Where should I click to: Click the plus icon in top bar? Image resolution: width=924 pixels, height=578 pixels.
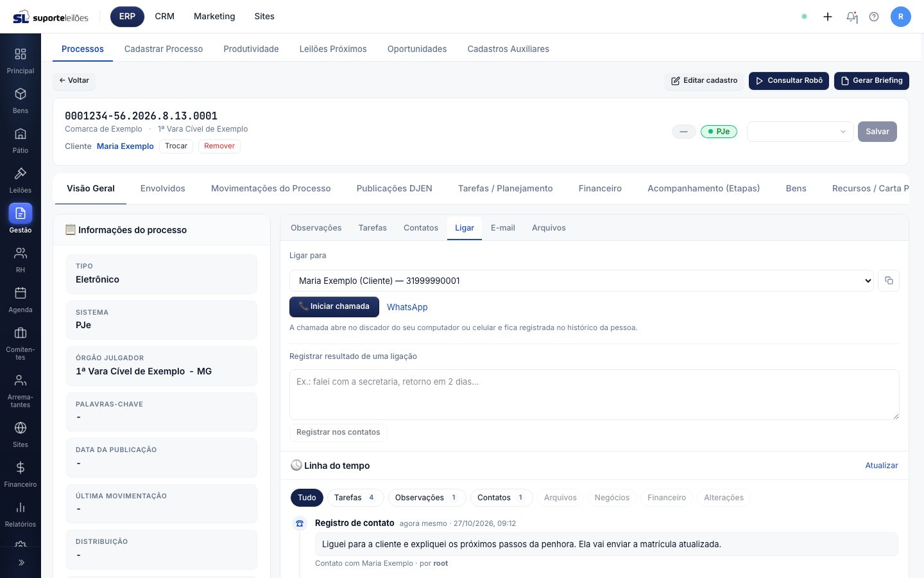click(x=828, y=17)
